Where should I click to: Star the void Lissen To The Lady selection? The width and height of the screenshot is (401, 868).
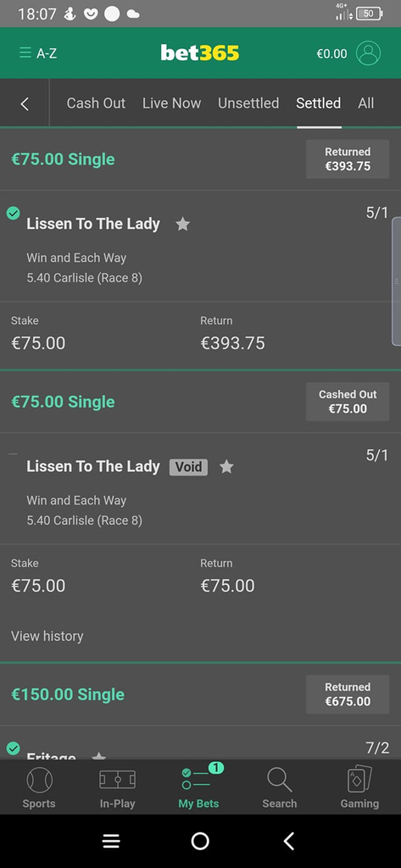coord(226,467)
